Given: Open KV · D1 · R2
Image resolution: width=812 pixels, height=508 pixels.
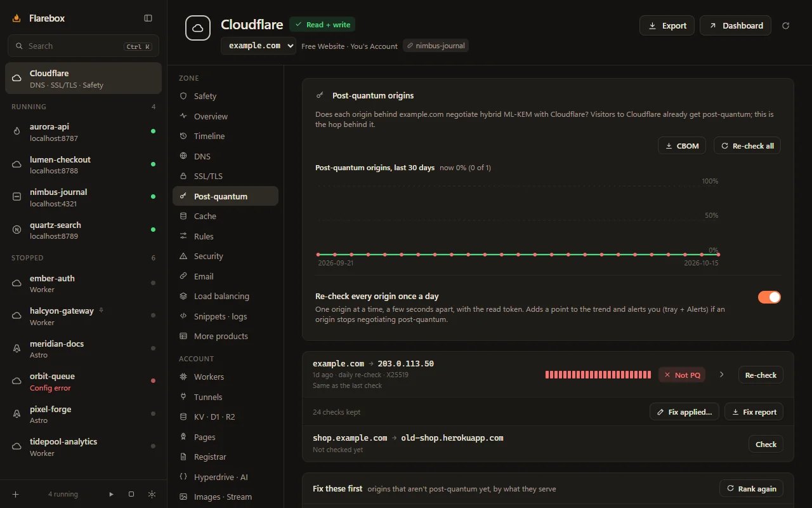Looking at the screenshot, I should [x=225, y=417].
